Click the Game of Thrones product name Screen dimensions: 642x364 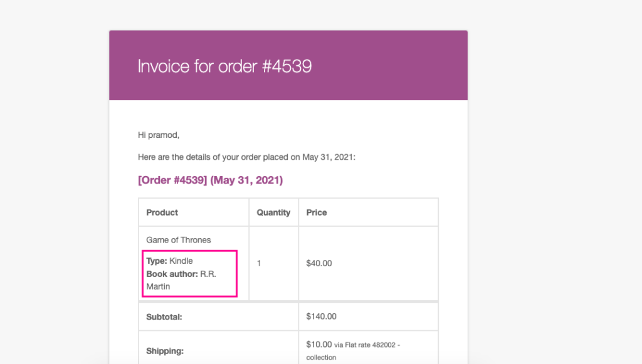[x=179, y=240]
